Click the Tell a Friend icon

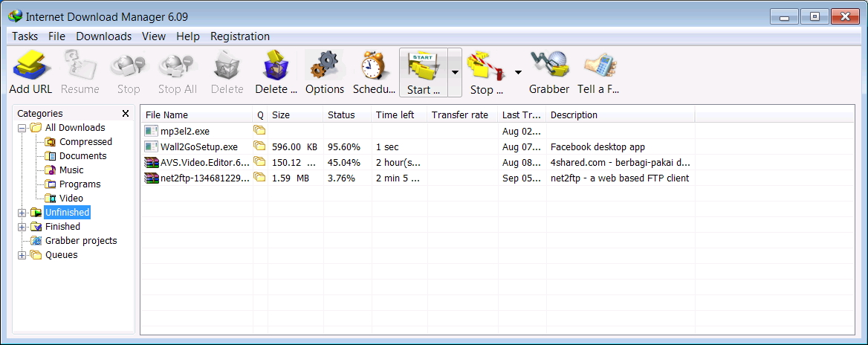600,65
